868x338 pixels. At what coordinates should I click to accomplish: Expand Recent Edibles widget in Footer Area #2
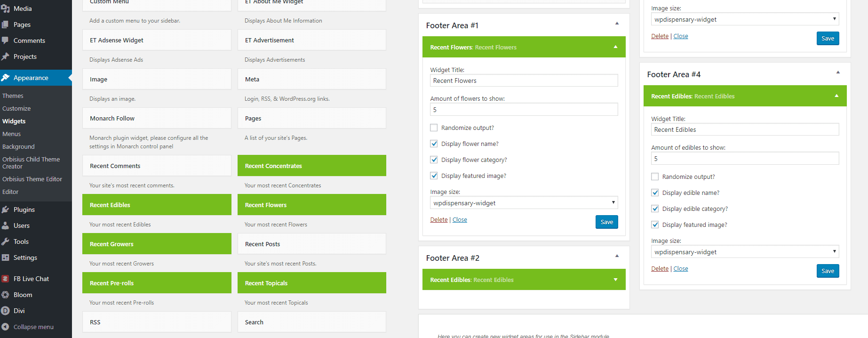click(615, 280)
